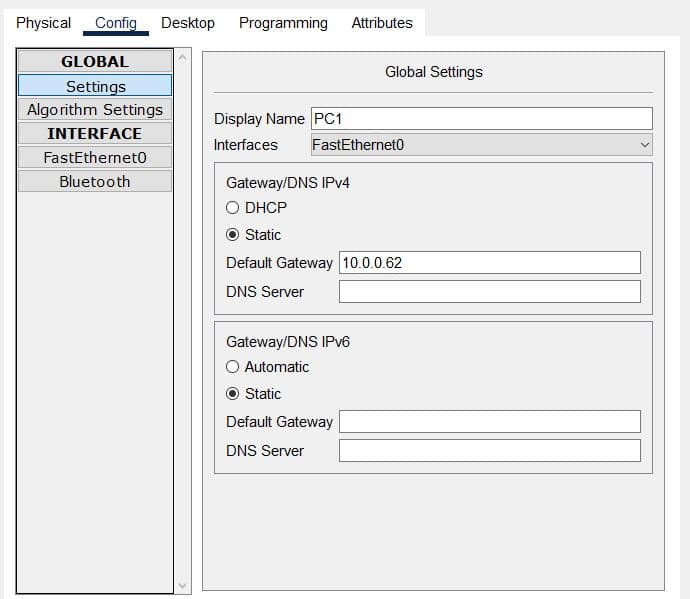This screenshot has height=599, width=690.
Task: Click the IPv6 Default Gateway field
Action: [x=489, y=421]
